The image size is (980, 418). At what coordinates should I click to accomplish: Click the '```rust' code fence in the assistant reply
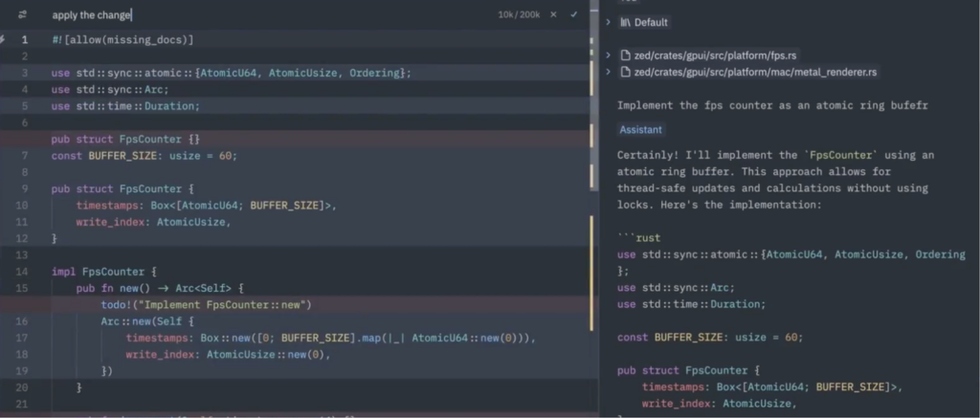pyautogui.click(x=638, y=238)
